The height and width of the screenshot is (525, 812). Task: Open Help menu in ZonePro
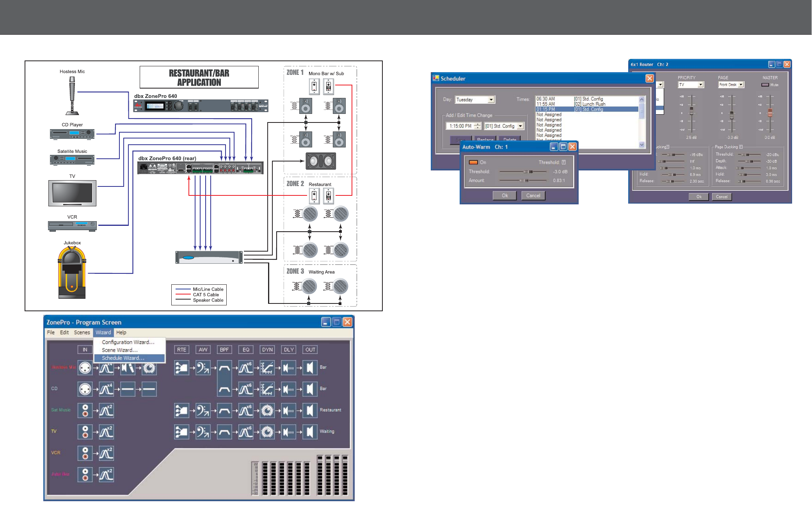tap(121, 333)
